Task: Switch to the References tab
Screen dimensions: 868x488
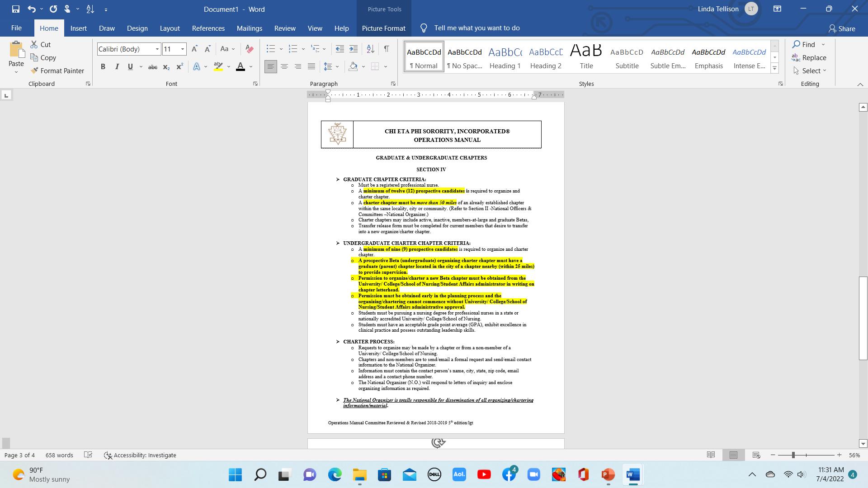Action: click(208, 28)
